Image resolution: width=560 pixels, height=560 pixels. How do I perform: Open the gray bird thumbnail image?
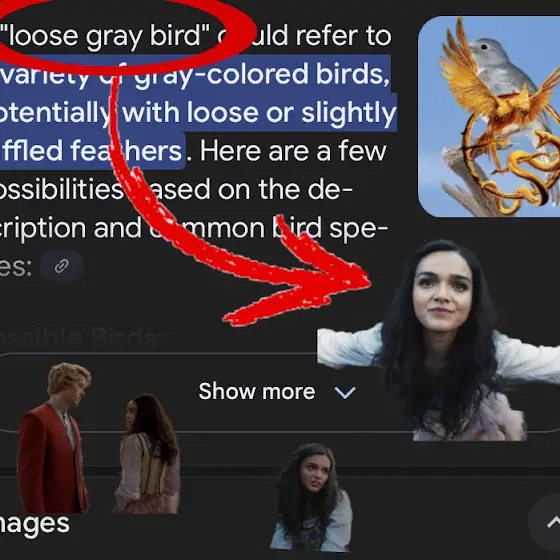point(489,116)
